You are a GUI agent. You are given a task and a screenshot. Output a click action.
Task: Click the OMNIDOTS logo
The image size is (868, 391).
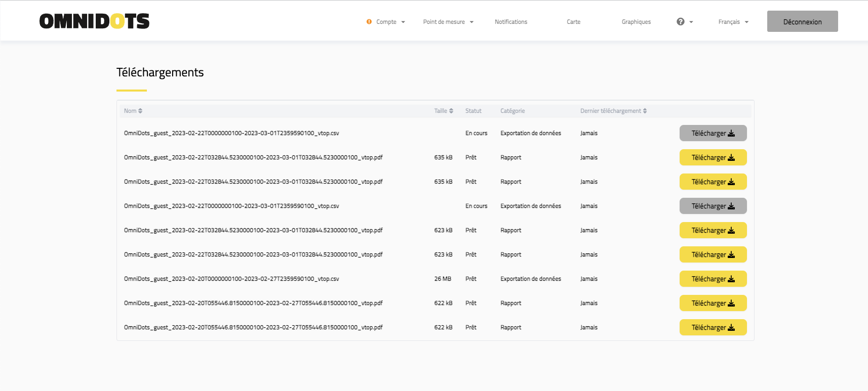click(x=94, y=21)
